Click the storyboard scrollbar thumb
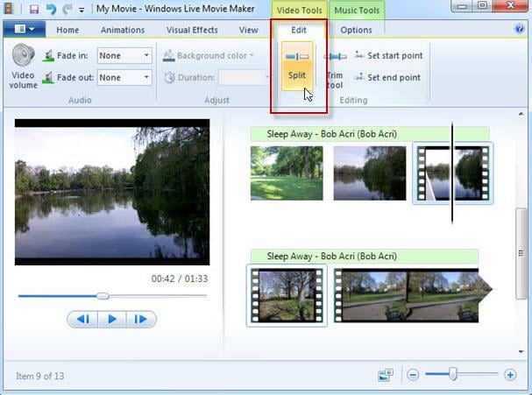The height and width of the screenshot is (395, 532). (521, 254)
